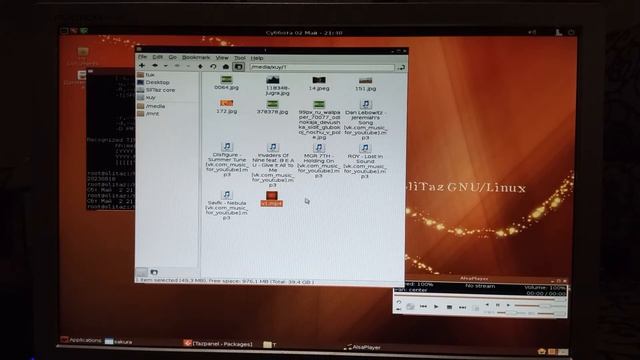Open the View menu
The height and width of the screenshot is (360, 640).
point(222,58)
